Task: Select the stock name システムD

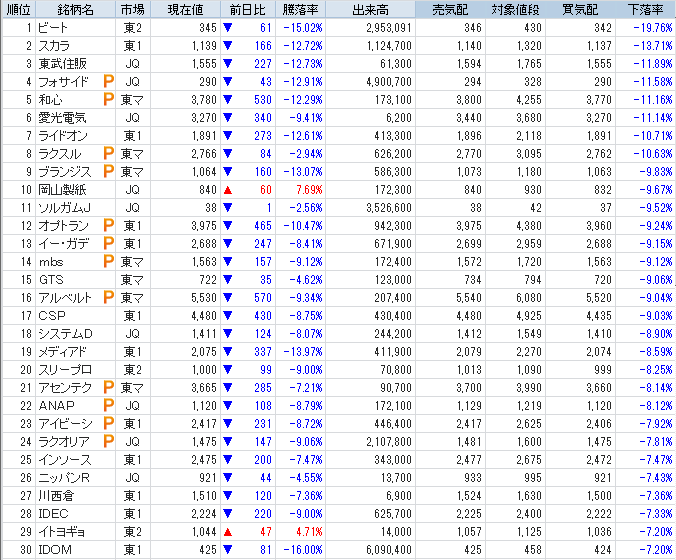Action: (65, 334)
